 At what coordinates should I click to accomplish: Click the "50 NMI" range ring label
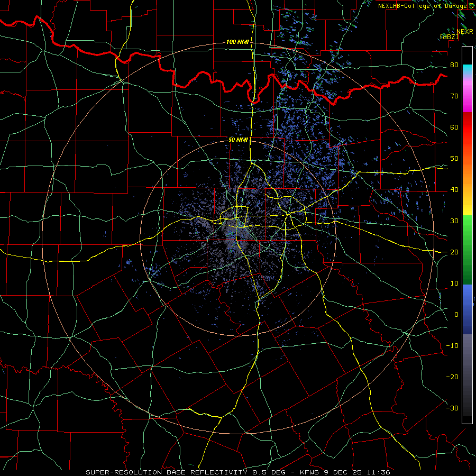point(238,140)
